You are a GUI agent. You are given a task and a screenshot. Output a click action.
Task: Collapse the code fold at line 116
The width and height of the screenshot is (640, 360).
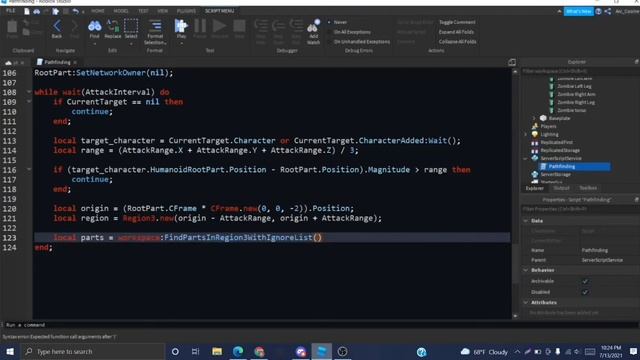29,169
